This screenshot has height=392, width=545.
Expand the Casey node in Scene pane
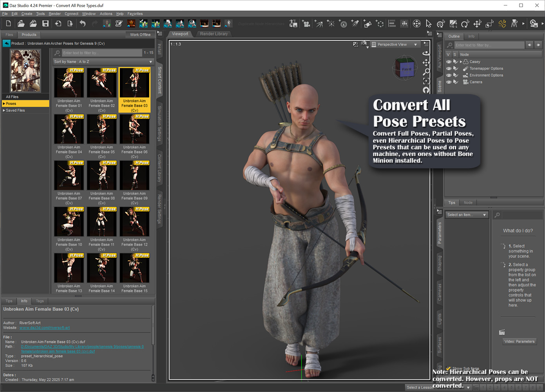click(461, 62)
